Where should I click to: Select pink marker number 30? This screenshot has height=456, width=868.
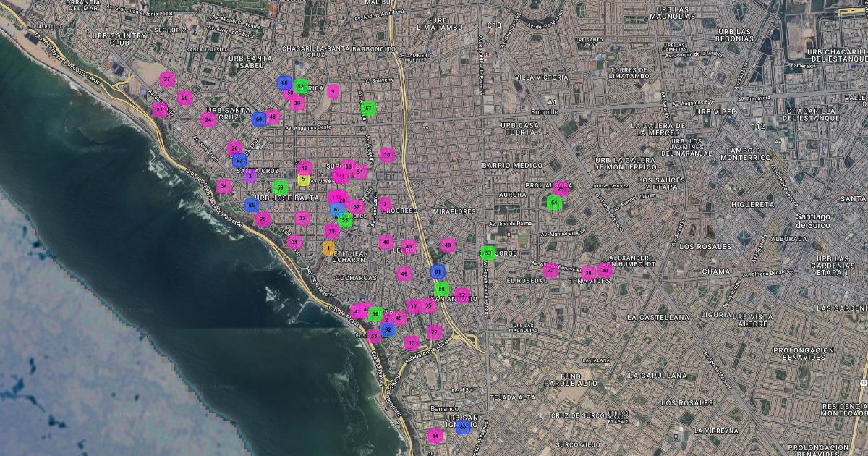tap(605, 269)
